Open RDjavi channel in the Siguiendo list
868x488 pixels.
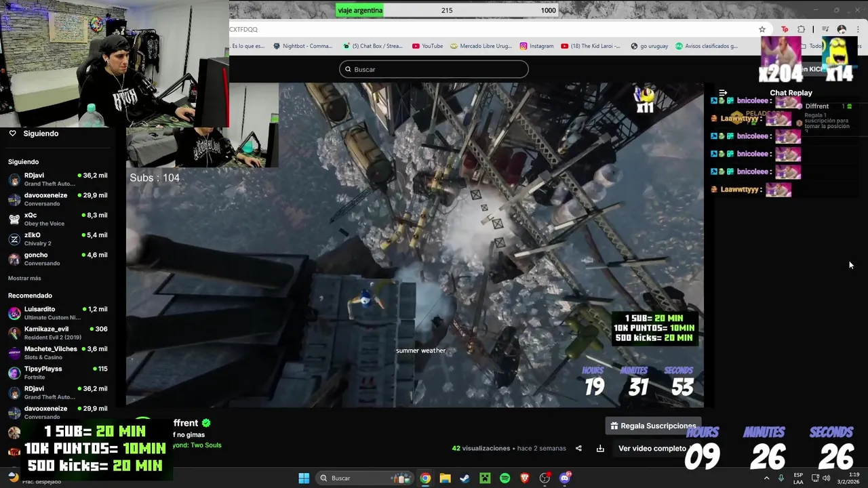click(58, 179)
